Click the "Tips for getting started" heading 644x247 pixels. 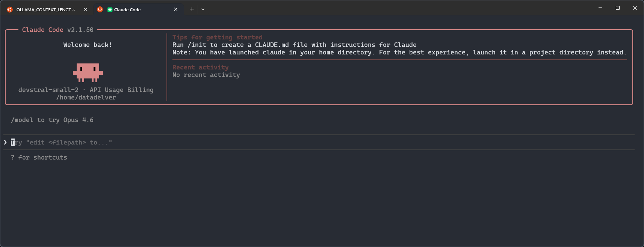pos(217,37)
